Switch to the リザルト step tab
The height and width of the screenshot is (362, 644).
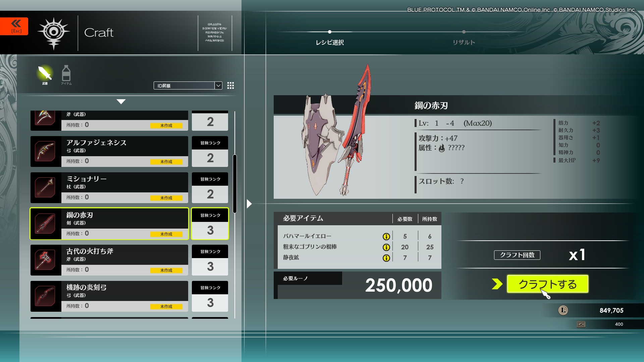click(464, 42)
